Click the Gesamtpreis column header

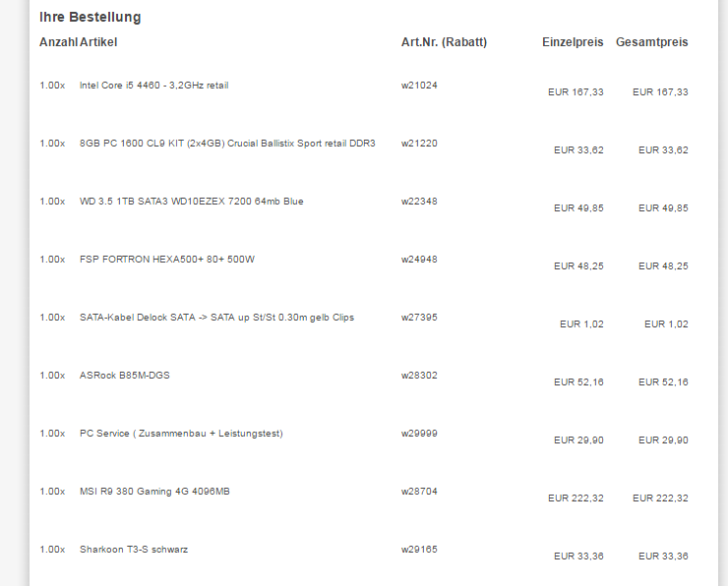[x=652, y=42]
